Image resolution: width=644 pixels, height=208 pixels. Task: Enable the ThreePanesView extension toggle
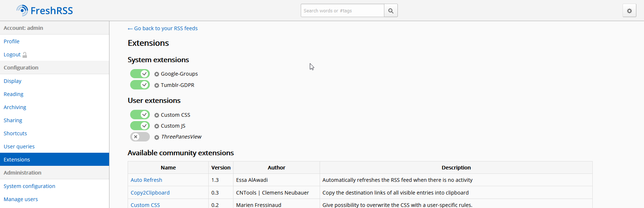[x=140, y=137]
